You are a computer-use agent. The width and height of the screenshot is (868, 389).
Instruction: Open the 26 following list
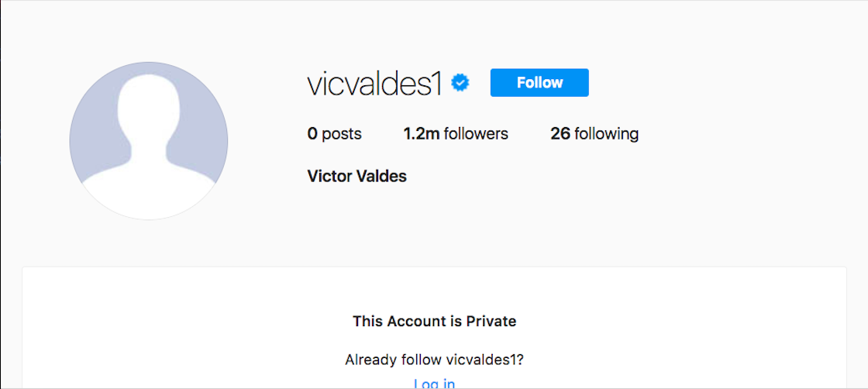point(594,134)
